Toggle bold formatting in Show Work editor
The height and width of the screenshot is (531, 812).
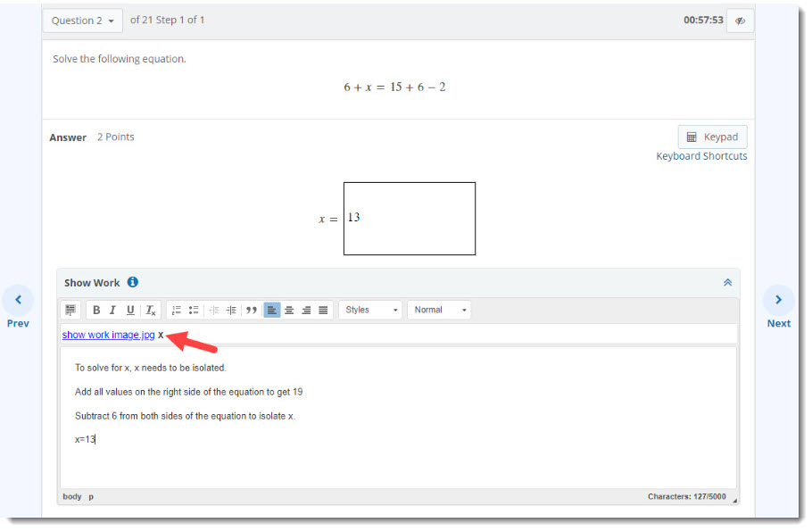(96, 311)
